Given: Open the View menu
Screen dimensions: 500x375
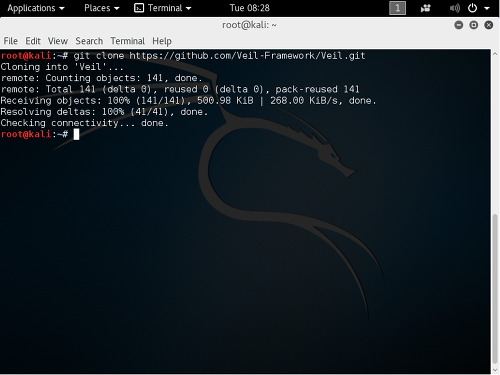Looking at the screenshot, I should 58,41.
